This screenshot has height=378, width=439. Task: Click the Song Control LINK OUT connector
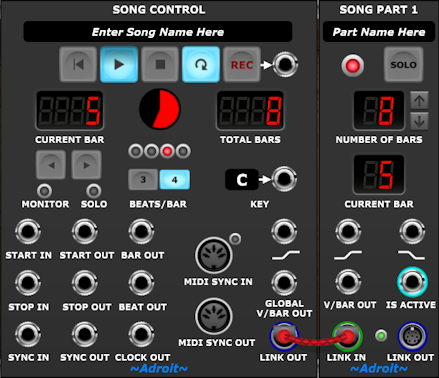(284, 336)
